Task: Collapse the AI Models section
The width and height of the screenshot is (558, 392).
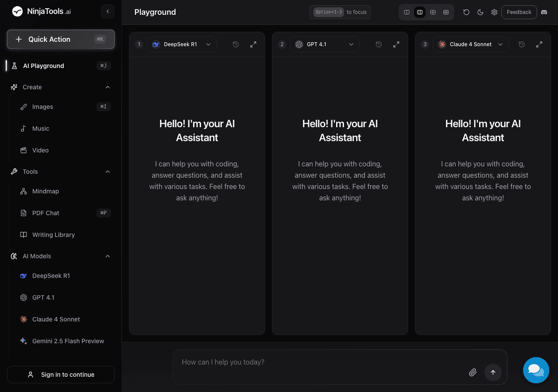Action: (x=108, y=256)
